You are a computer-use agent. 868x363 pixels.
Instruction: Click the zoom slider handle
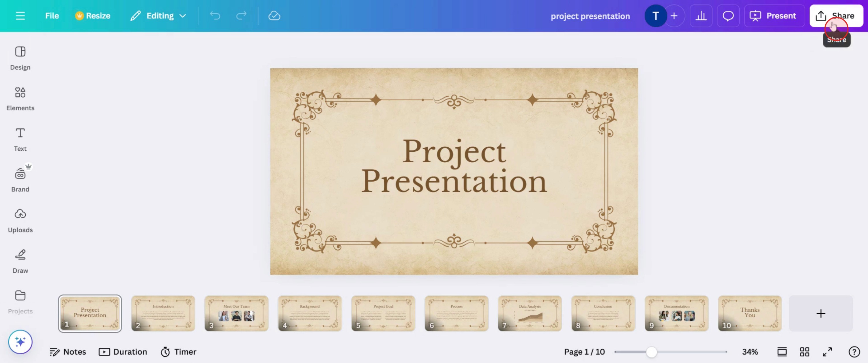[x=651, y=352]
